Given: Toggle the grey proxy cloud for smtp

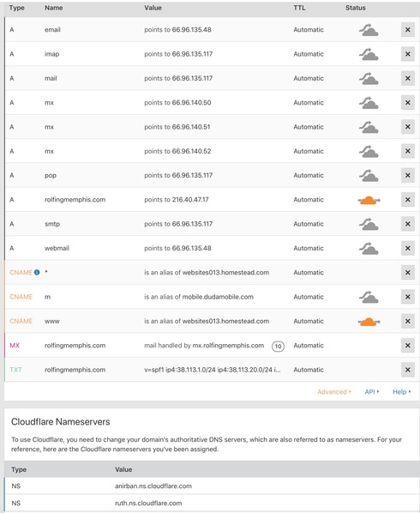Looking at the screenshot, I should click(x=369, y=224).
